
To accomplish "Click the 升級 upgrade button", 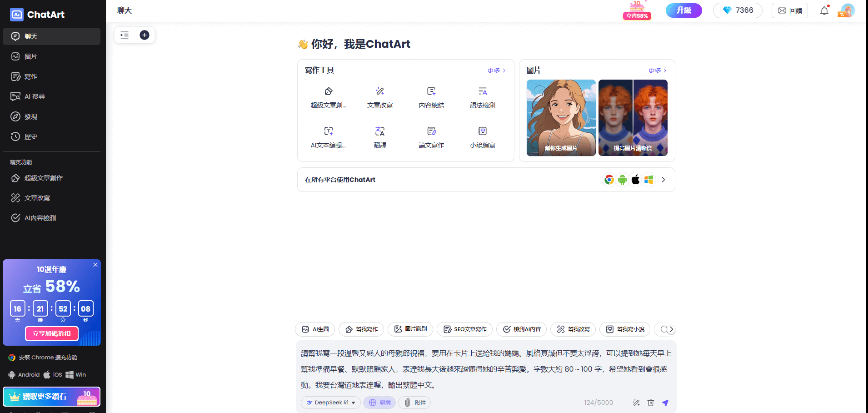I will click(x=684, y=10).
